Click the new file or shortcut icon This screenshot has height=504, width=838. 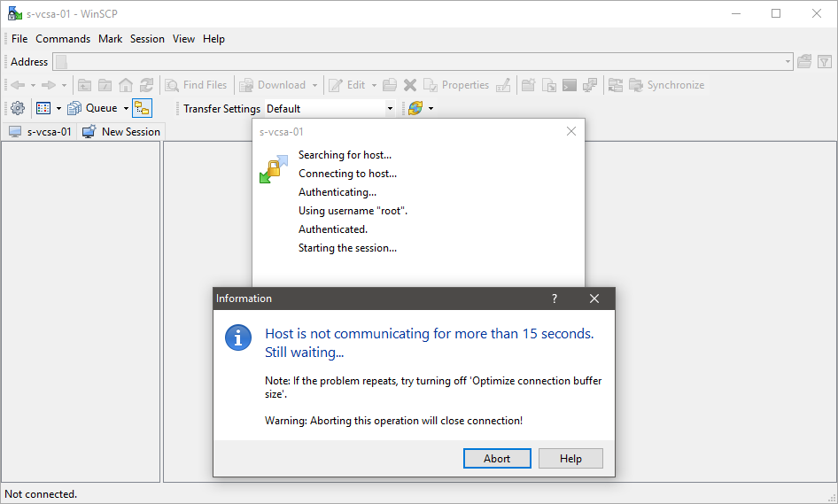549,85
